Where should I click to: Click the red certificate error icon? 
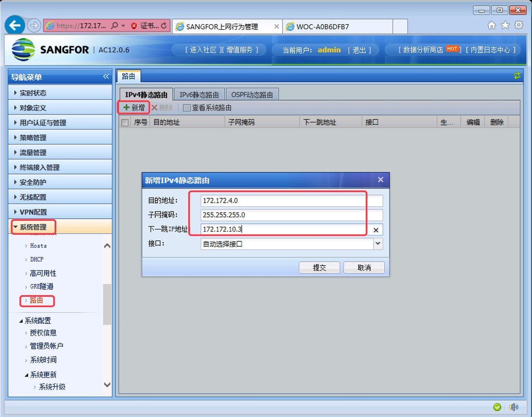134,26
